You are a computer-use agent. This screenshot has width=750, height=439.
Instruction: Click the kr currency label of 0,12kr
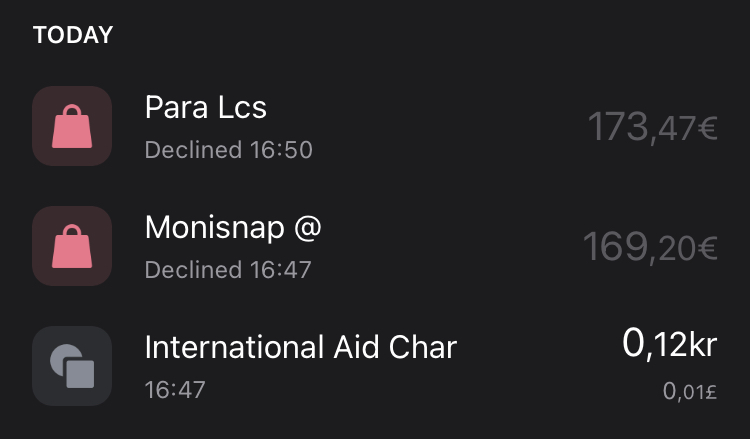pos(702,345)
